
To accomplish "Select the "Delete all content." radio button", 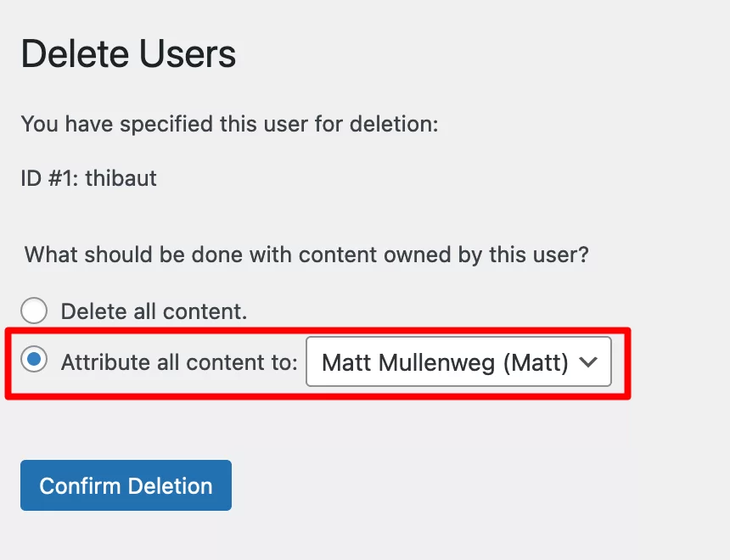I will point(34,311).
